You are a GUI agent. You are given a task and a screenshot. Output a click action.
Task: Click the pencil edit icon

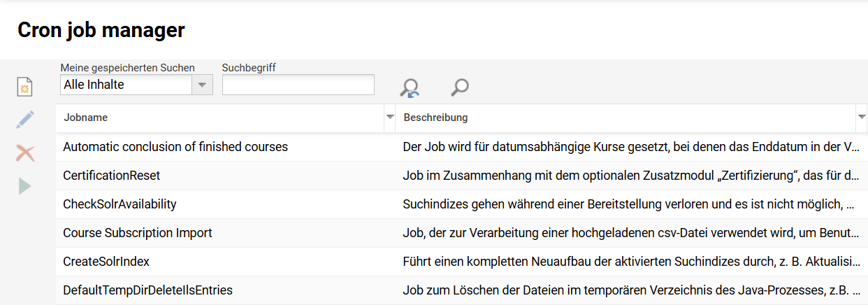tap(25, 120)
